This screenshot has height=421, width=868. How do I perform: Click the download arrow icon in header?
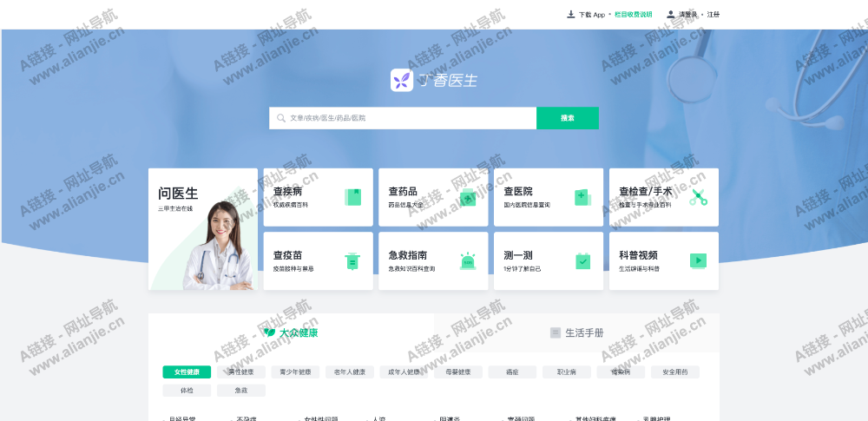click(571, 15)
